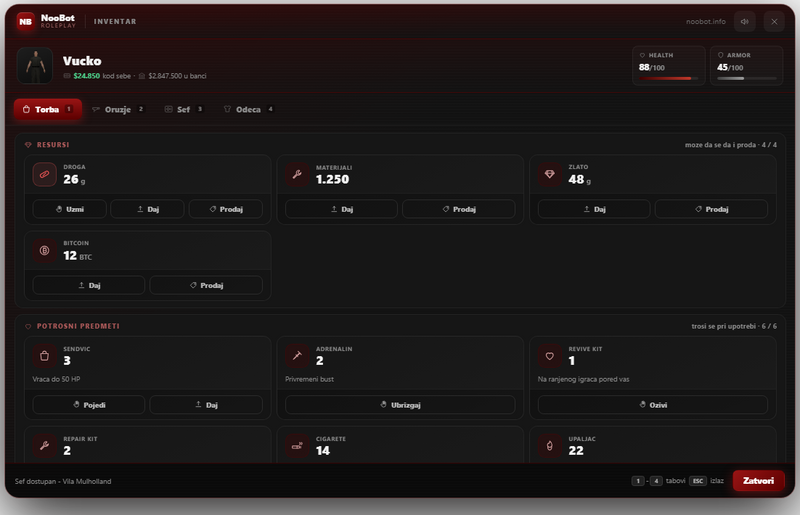Switch to the Sef tab
800x515 pixels.
(184, 109)
